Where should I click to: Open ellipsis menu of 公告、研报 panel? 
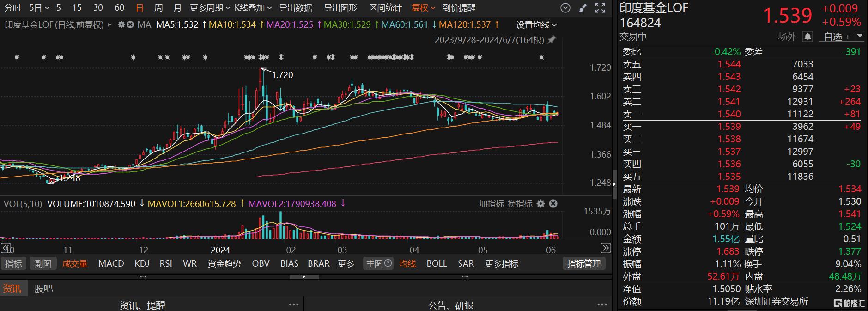pos(602,305)
